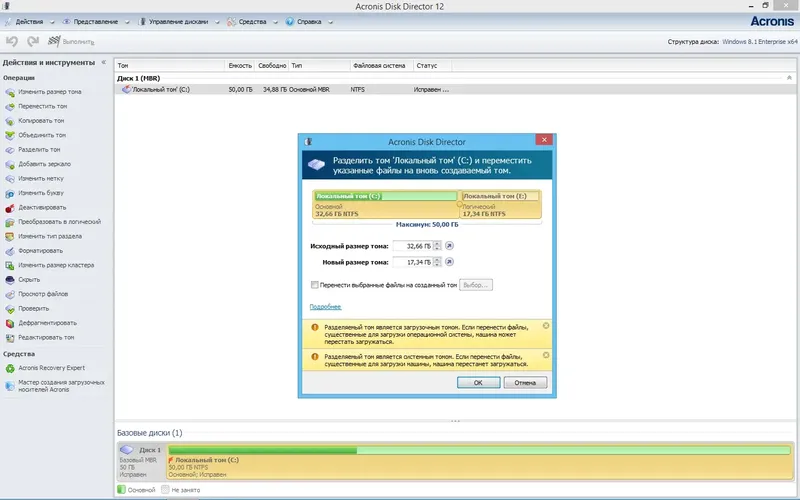The height and width of the screenshot is (500, 800).
Task: Open the Справка menu
Action: [309, 22]
